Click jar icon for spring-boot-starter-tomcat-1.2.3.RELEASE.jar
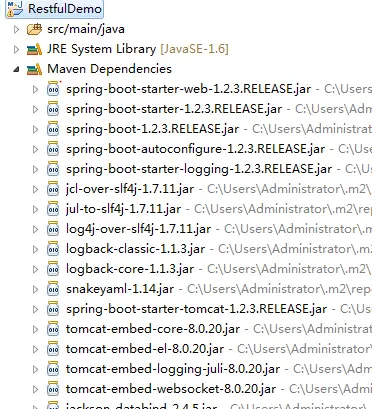 pyautogui.click(x=53, y=309)
